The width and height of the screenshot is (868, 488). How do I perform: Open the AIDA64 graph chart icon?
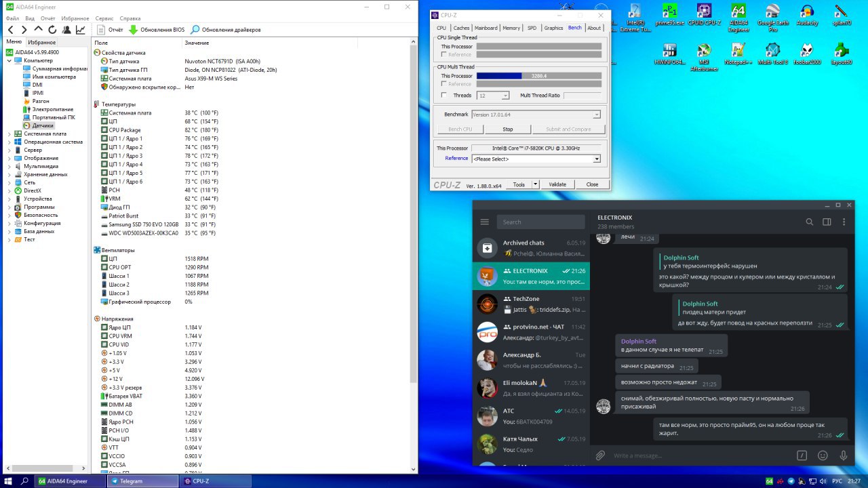pos(80,30)
